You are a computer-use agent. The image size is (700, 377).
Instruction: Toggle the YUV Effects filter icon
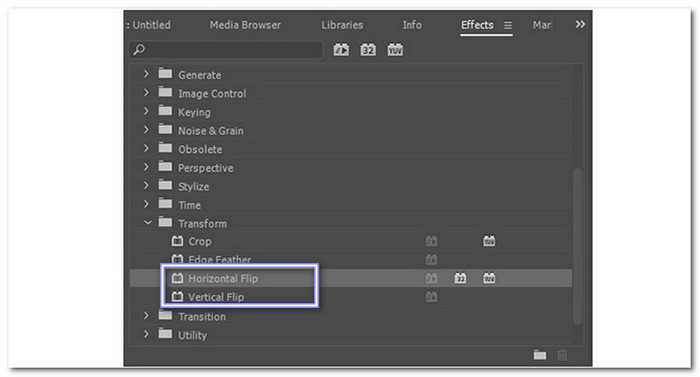[x=395, y=50]
